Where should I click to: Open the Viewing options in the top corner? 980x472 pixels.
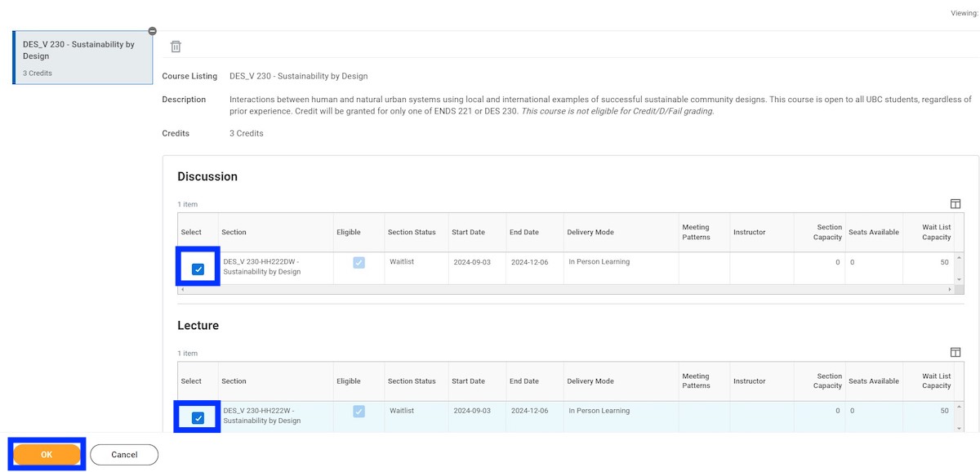tap(964, 12)
